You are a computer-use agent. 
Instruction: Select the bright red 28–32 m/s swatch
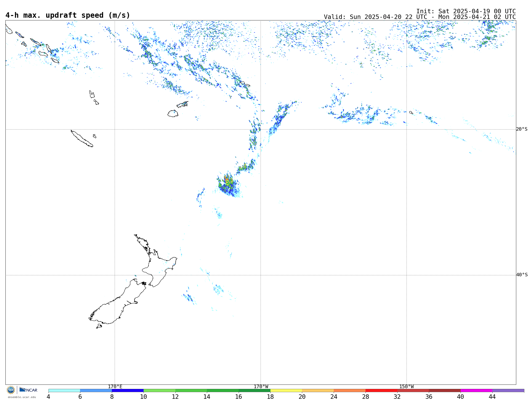(381, 390)
